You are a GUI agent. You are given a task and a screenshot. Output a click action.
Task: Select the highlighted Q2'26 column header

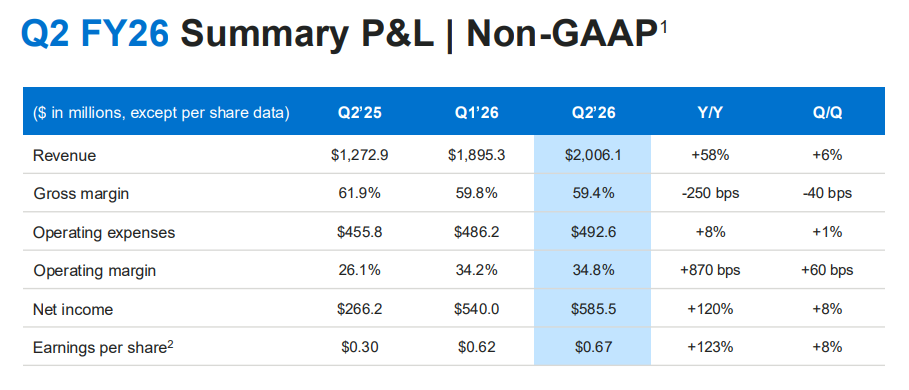[592, 112]
